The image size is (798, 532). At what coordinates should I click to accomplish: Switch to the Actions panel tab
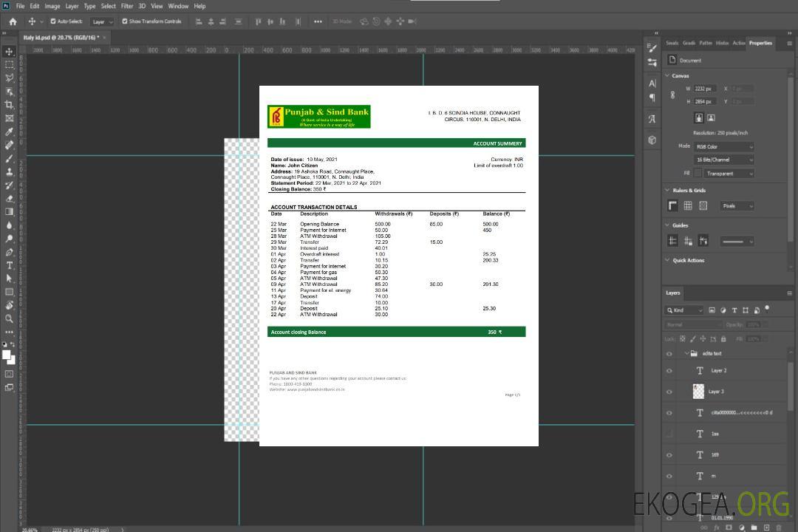click(x=738, y=43)
